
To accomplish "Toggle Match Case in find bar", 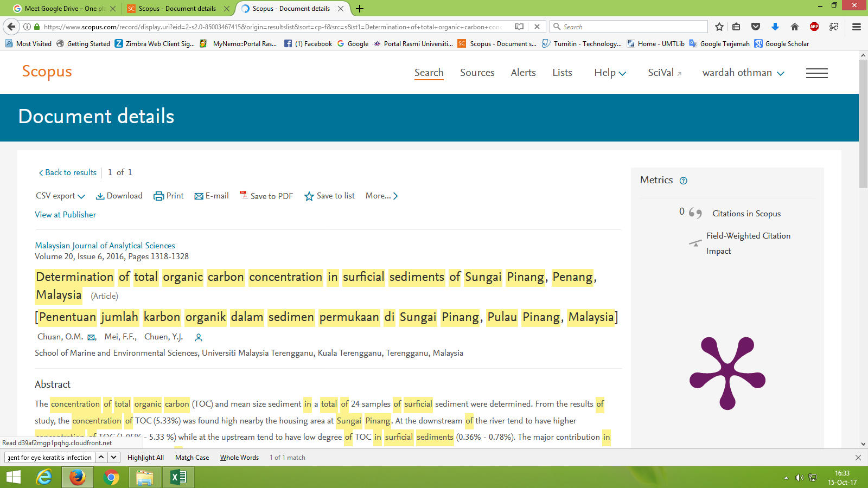I will (192, 458).
